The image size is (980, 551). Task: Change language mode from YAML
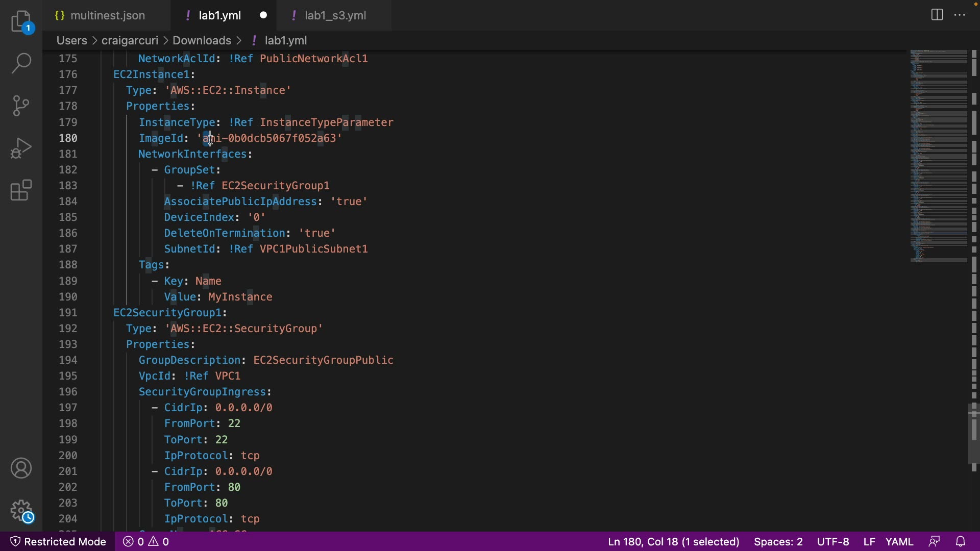[899, 541]
